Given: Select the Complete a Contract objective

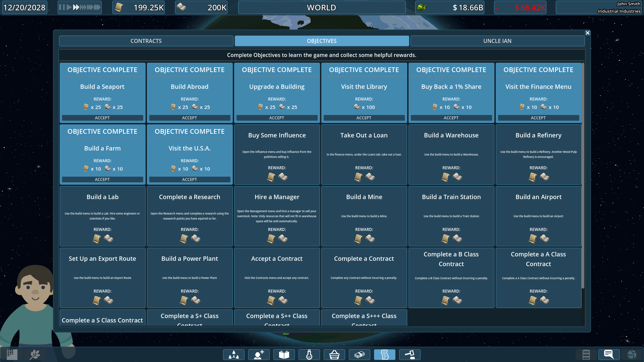Looking at the screenshot, I should 364,278.
